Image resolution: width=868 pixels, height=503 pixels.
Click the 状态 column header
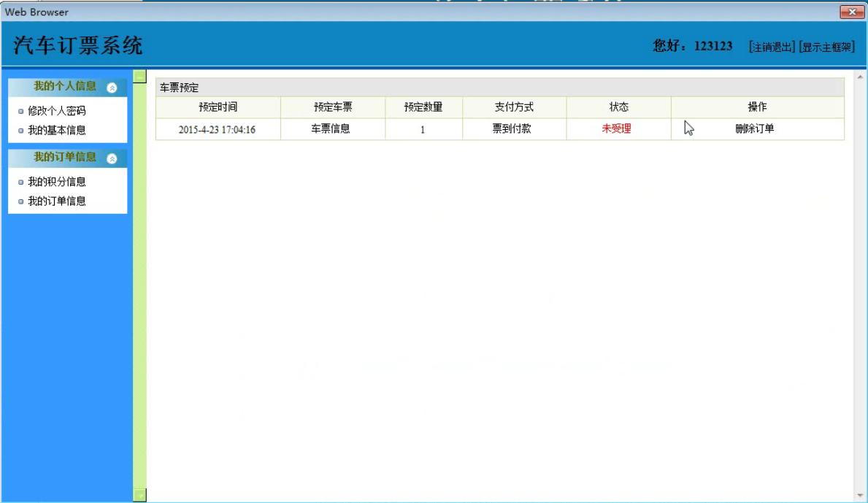[619, 107]
